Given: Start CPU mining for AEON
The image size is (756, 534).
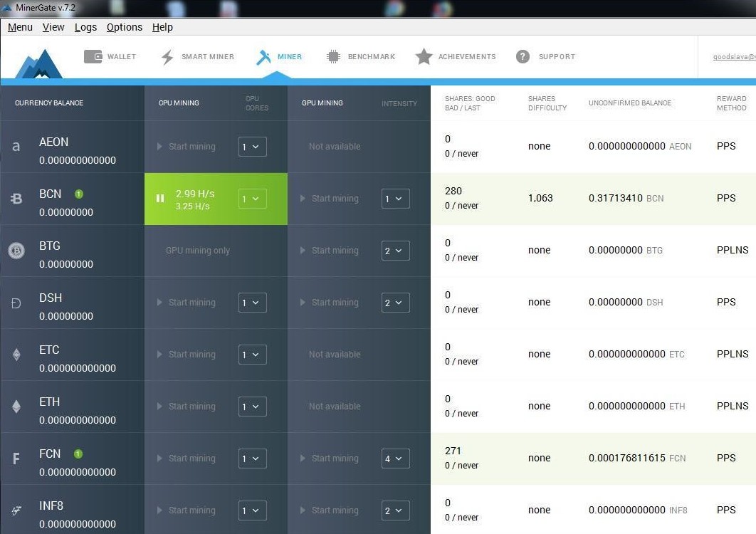Looking at the screenshot, I should point(187,147).
